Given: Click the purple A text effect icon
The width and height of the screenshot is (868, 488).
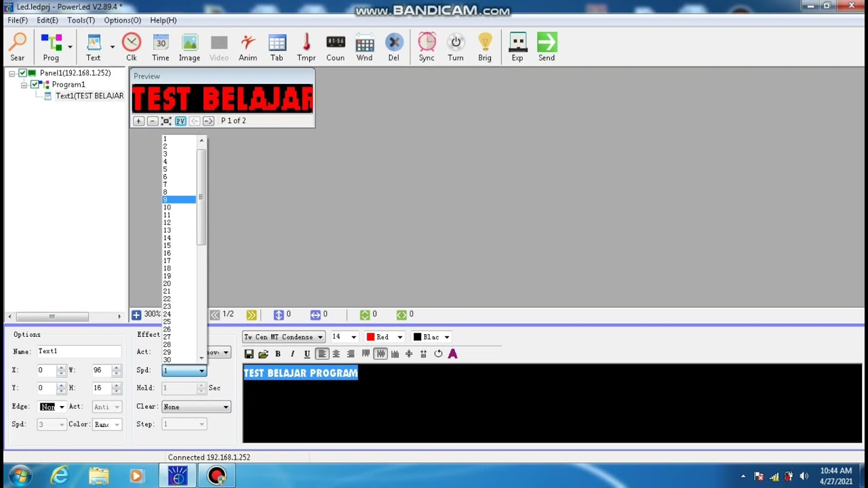Looking at the screenshot, I should [x=453, y=354].
